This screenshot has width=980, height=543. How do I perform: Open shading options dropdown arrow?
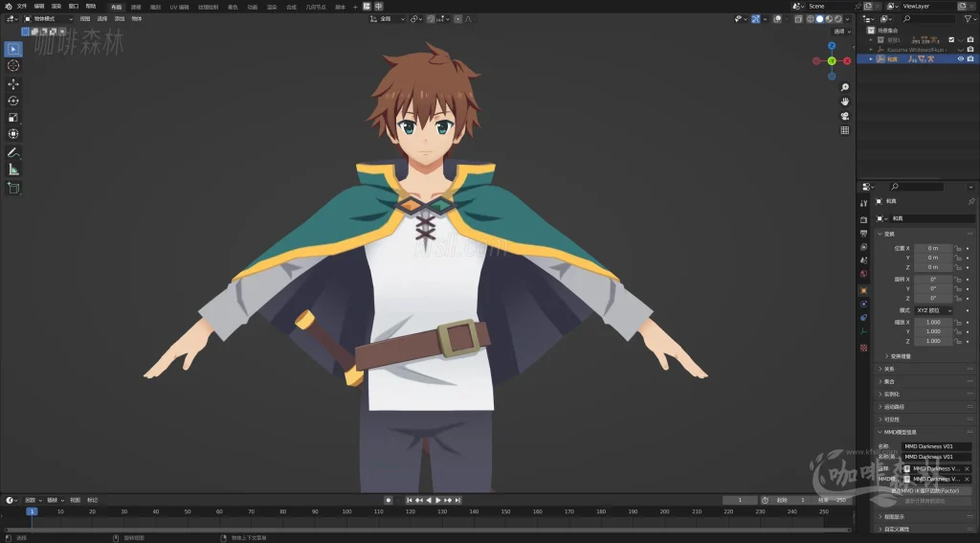(848, 19)
